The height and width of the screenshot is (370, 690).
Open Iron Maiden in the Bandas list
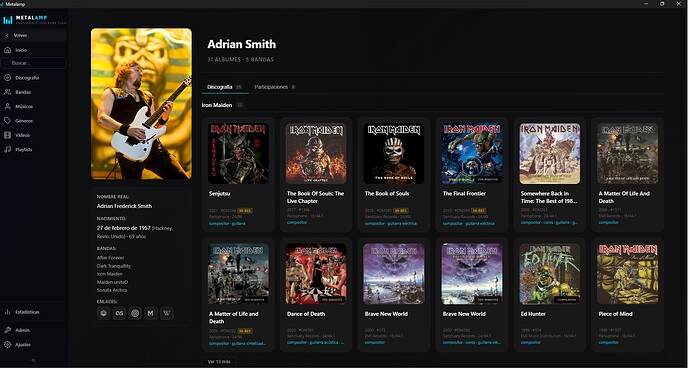click(x=110, y=274)
